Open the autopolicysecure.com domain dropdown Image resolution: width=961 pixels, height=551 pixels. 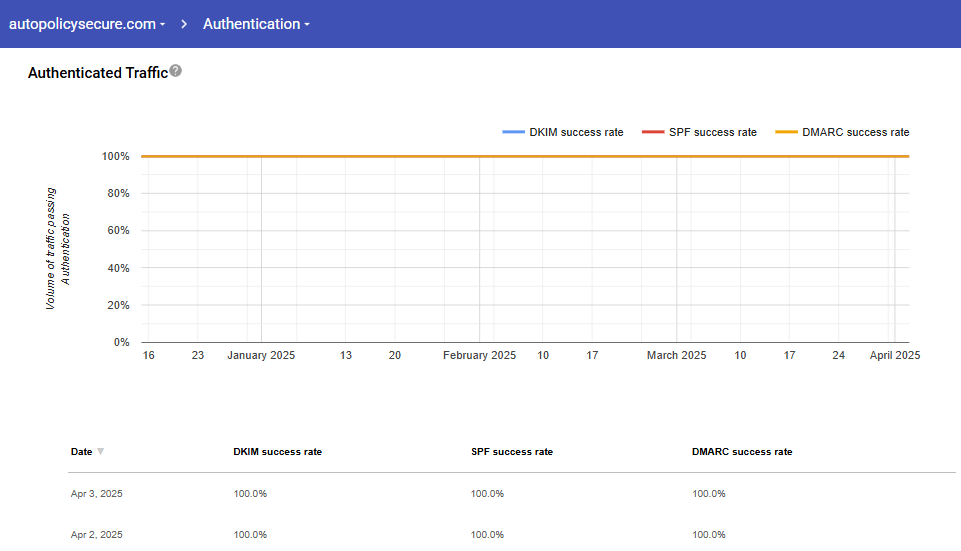[86, 24]
